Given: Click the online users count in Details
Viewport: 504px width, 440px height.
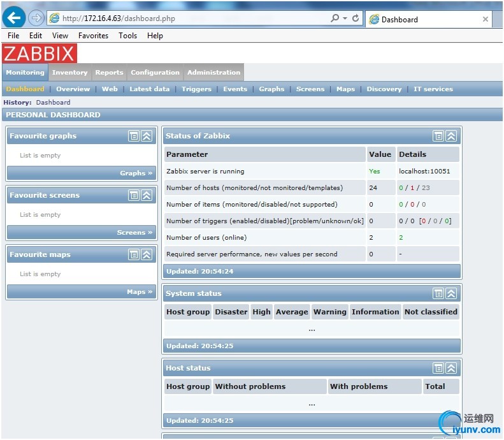Looking at the screenshot, I should (x=401, y=238).
